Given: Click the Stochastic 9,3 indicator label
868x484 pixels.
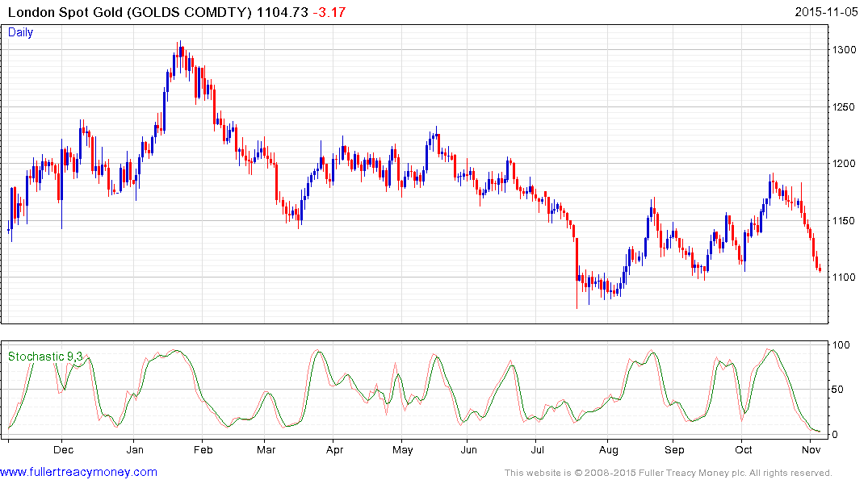Looking at the screenshot, I should (x=45, y=356).
